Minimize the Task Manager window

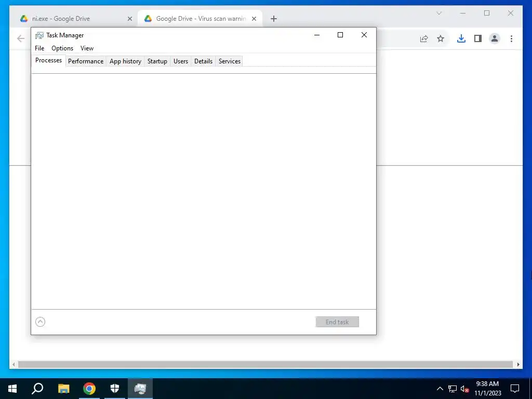coord(317,35)
